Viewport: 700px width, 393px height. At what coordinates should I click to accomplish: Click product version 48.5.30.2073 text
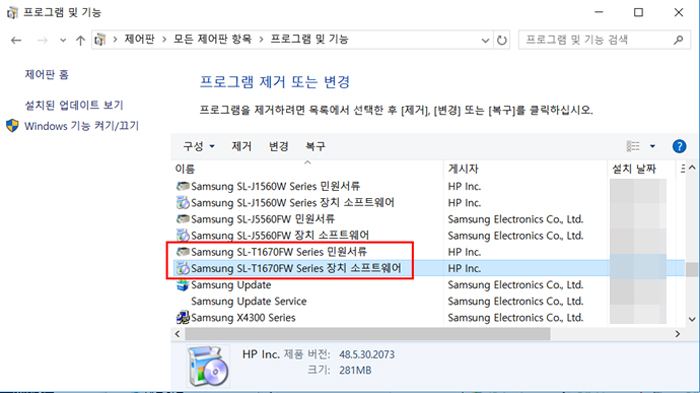367,355
